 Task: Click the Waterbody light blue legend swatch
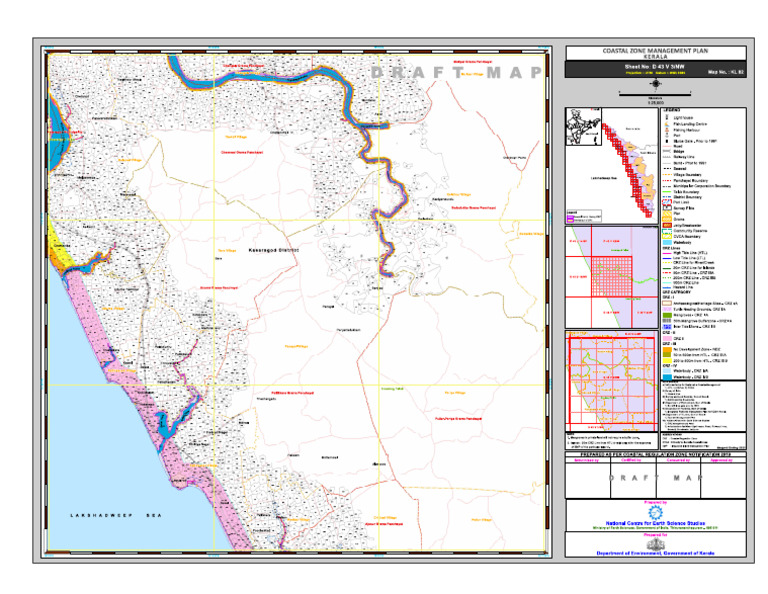pos(667,242)
